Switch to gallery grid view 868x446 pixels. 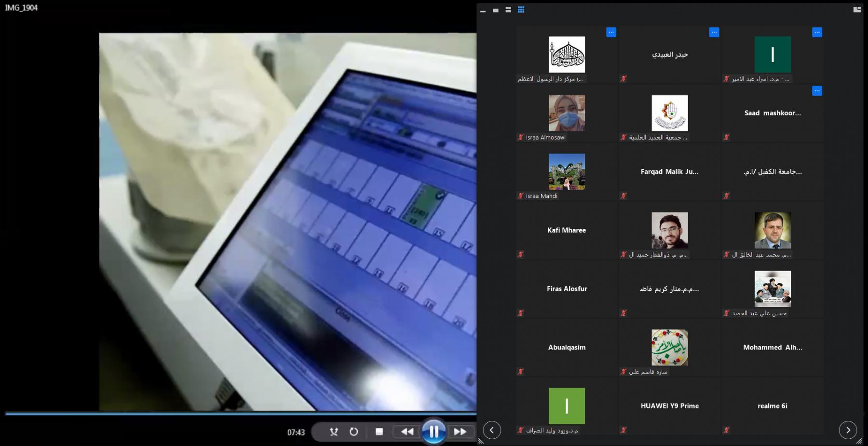521,10
